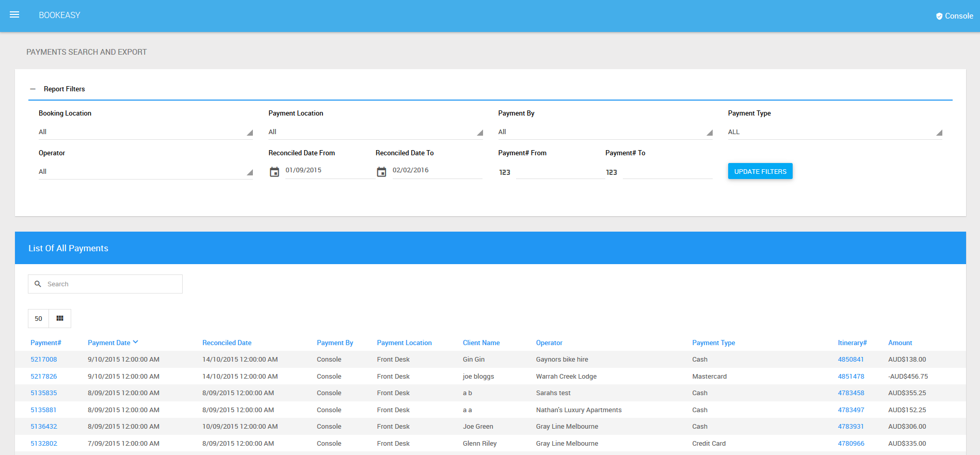Open the hamburger navigation menu
The width and height of the screenshot is (980, 455).
14,15
